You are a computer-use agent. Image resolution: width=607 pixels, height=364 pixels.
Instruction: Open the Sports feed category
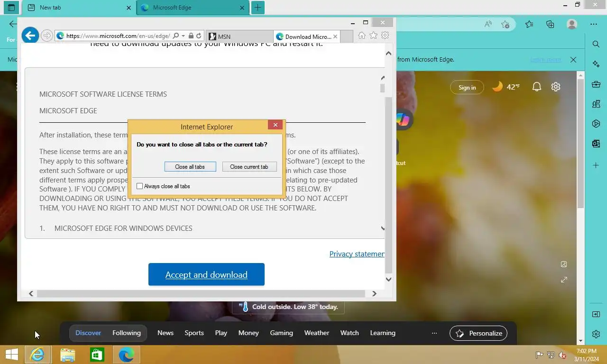point(194,333)
